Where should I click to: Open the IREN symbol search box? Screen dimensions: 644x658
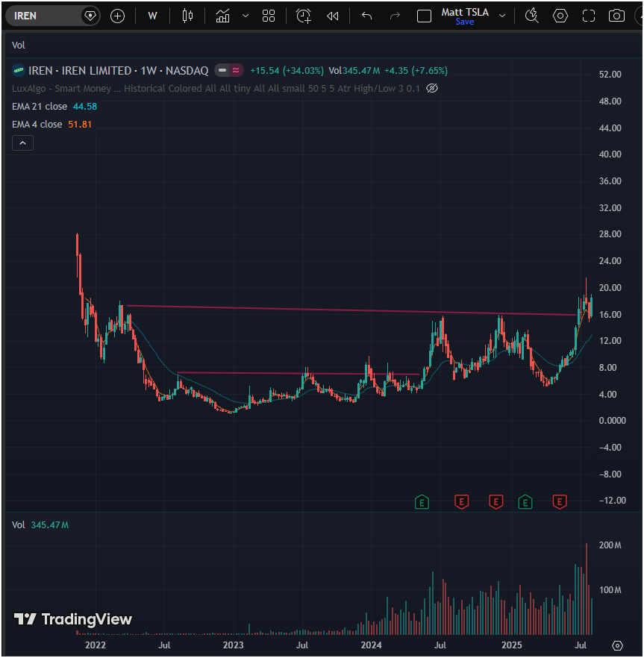(x=44, y=16)
